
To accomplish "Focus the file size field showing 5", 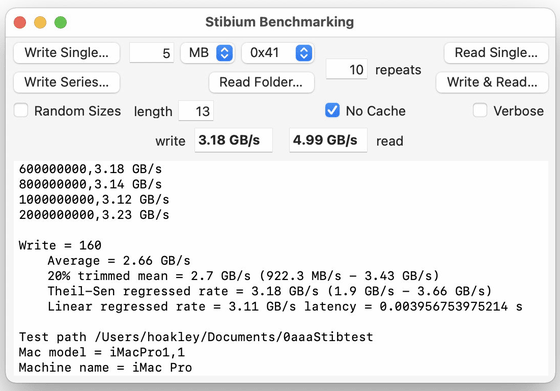I will pos(152,53).
